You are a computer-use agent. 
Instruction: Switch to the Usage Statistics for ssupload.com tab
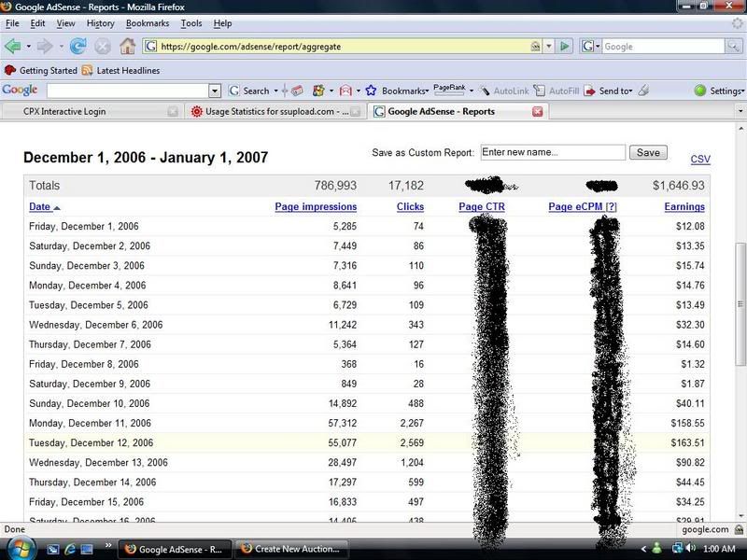tap(269, 111)
